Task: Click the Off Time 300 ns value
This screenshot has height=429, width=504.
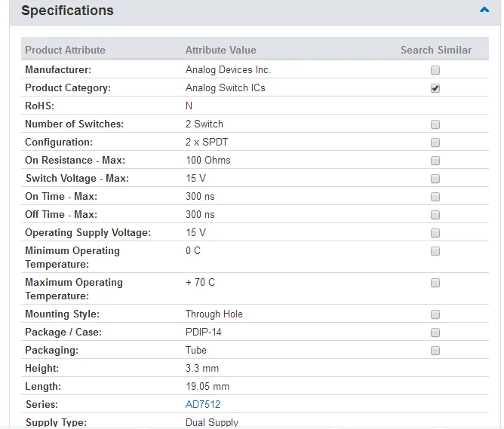Action: pyautogui.click(x=200, y=214)
